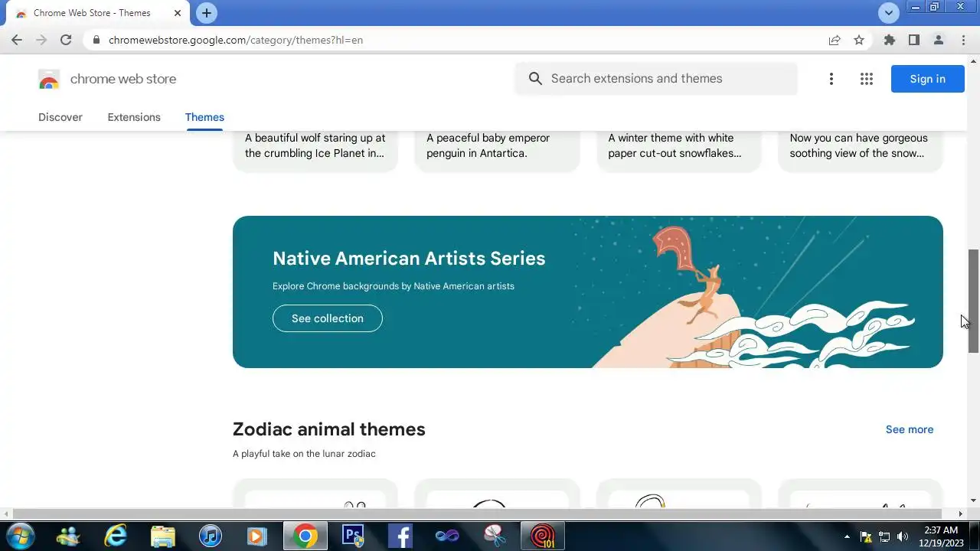This screenshot has width=980, height=551.
Task: Bookmark this tab with the star icon
Action: click(859, 40)
